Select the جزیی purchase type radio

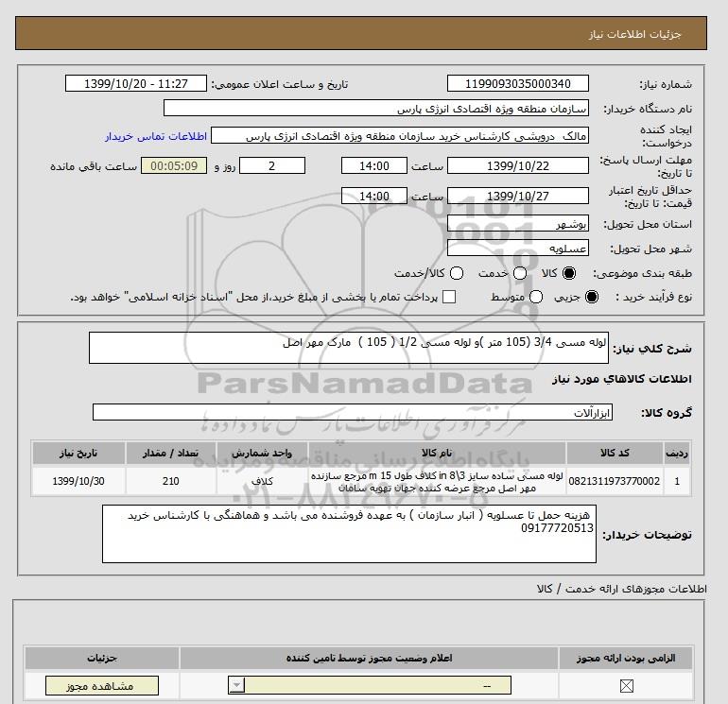tap(592, 297)
